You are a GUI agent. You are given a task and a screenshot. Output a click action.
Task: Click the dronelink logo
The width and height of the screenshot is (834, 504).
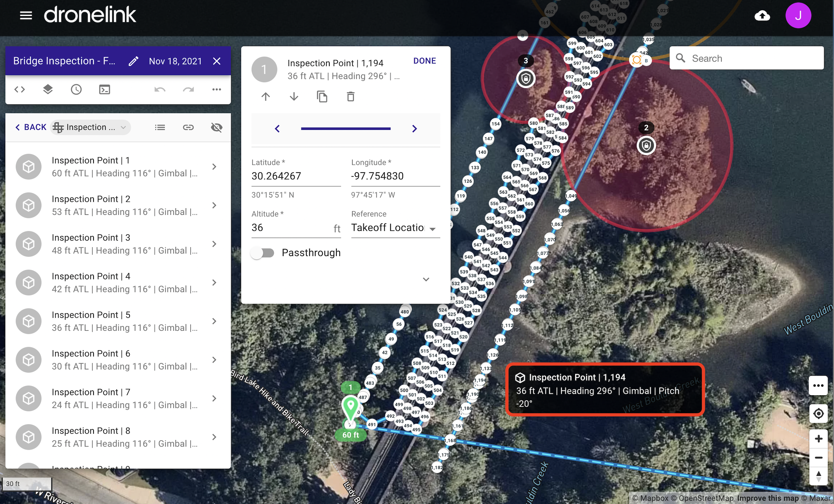pyautogui.click(x=90, y=15)
